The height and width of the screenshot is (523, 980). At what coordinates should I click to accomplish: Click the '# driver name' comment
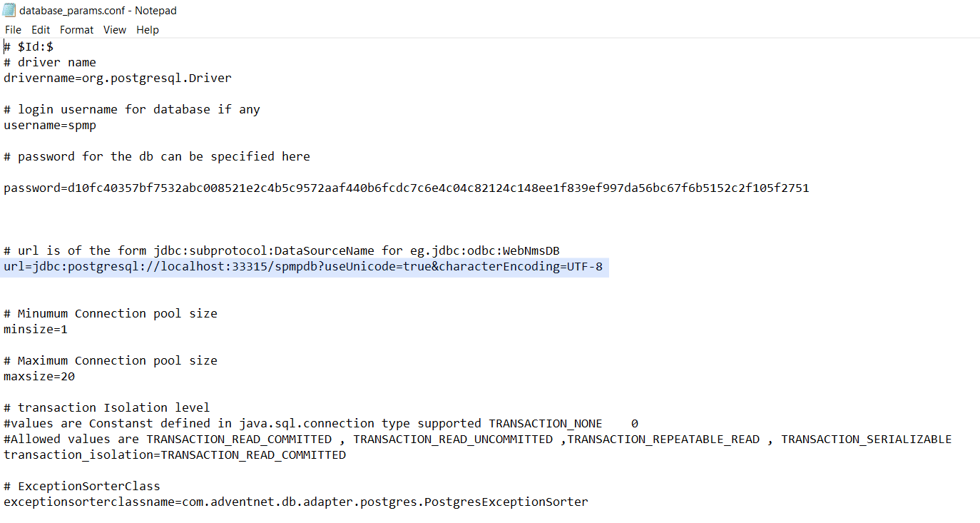coord(50,62)
